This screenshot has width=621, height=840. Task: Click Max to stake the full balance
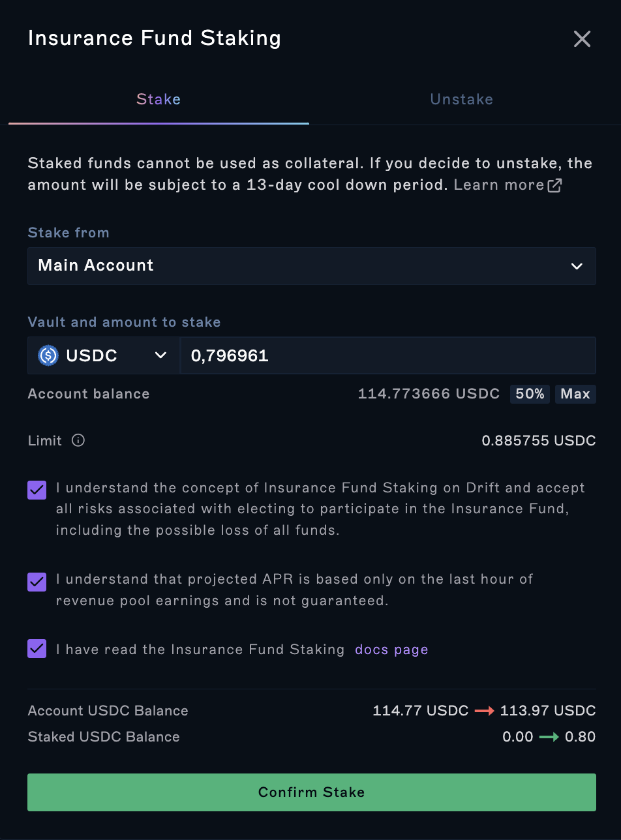click(575, 394)
